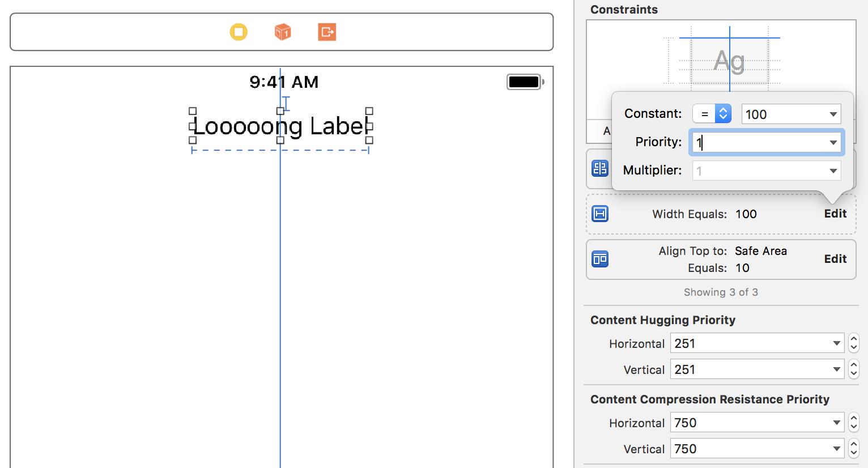Click the orange Exit icon
Screen dimensions: 868x468
point(327,32)
